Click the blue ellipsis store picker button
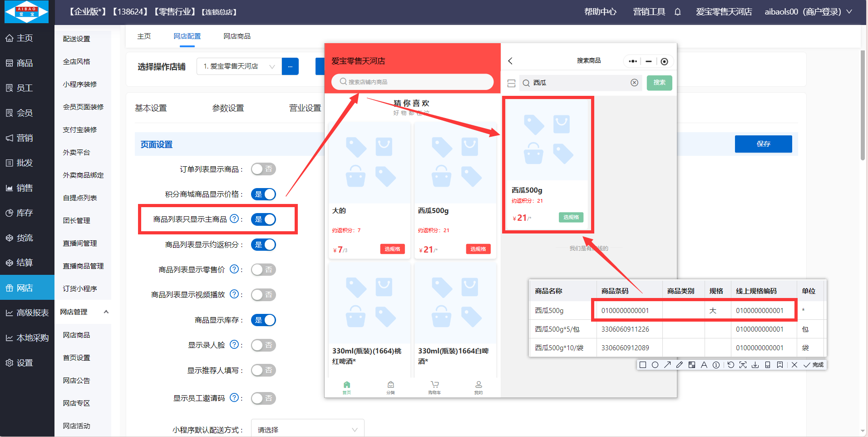868x437 pixels. (x=290, y=66)
